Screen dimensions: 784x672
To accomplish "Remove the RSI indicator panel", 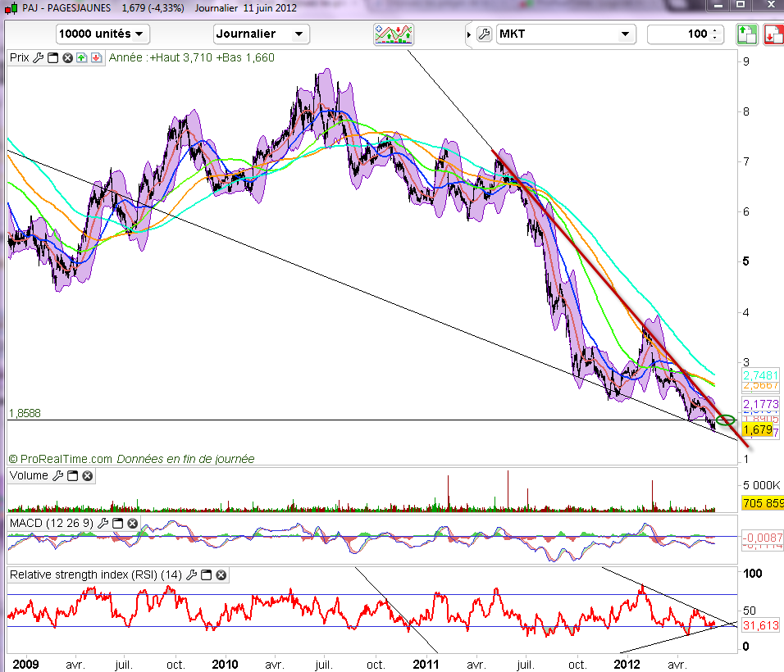I will click(x=221, y=574).
